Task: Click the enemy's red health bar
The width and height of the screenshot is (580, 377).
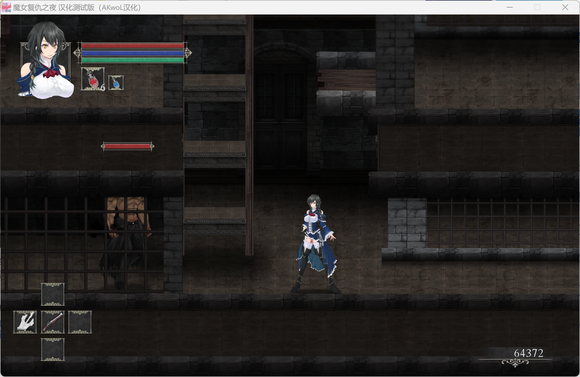Action: 128,147
